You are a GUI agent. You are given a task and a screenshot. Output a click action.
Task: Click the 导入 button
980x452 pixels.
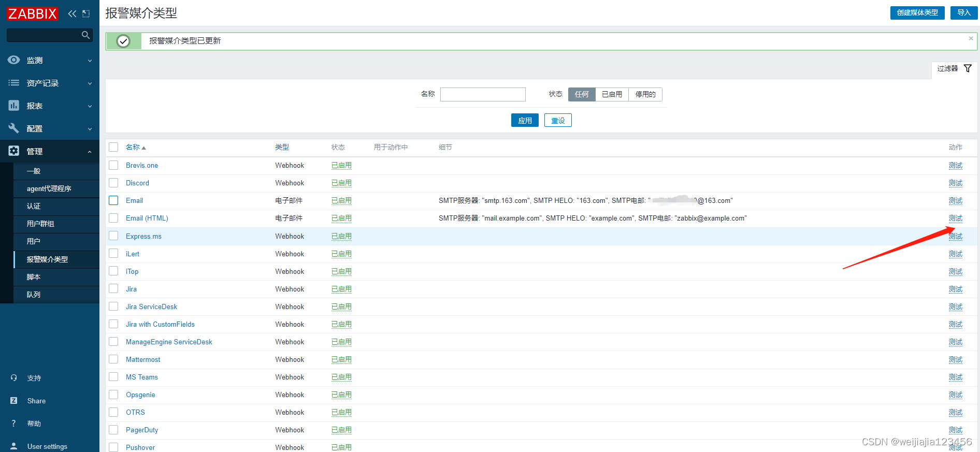964,12
